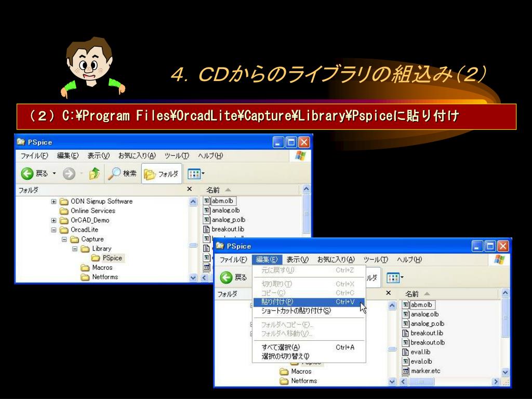Open 表示(V) menu in front PSpice window
The height and width of the screenshot is (399, 532).
[297, 260]
